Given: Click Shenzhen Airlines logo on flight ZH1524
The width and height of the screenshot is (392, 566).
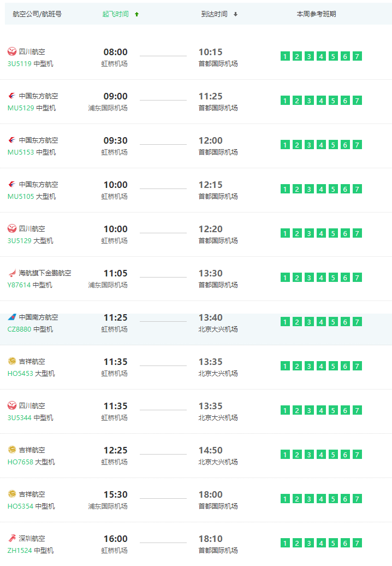Looking at the screenshot, I should coord(12,539).
